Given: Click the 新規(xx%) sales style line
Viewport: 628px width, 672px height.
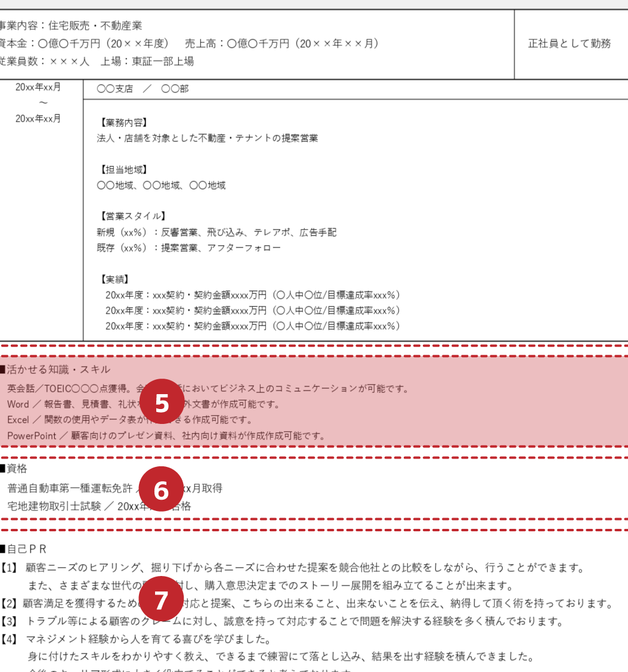Looking at the screenshot, I should pos(216,232).
